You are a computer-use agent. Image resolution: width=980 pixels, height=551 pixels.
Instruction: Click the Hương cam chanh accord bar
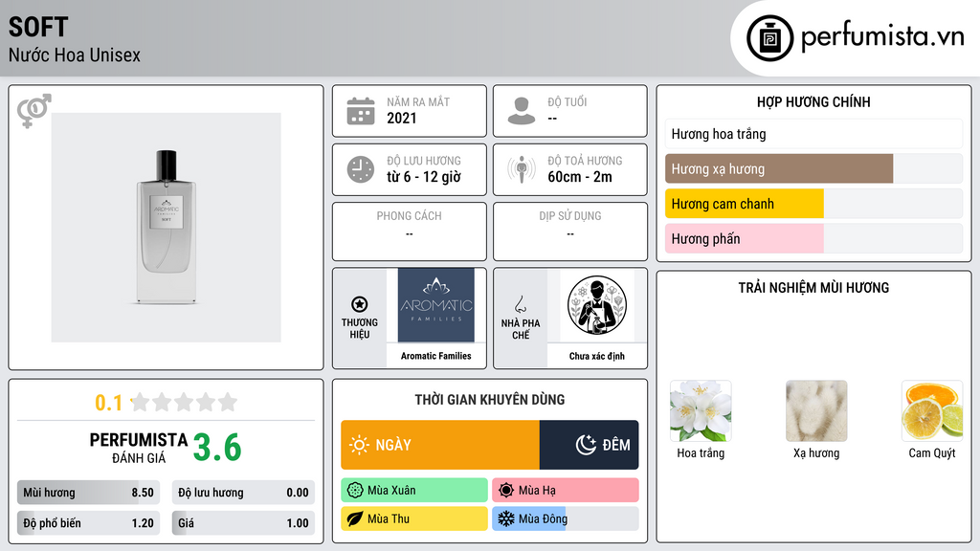pos(813,204)
